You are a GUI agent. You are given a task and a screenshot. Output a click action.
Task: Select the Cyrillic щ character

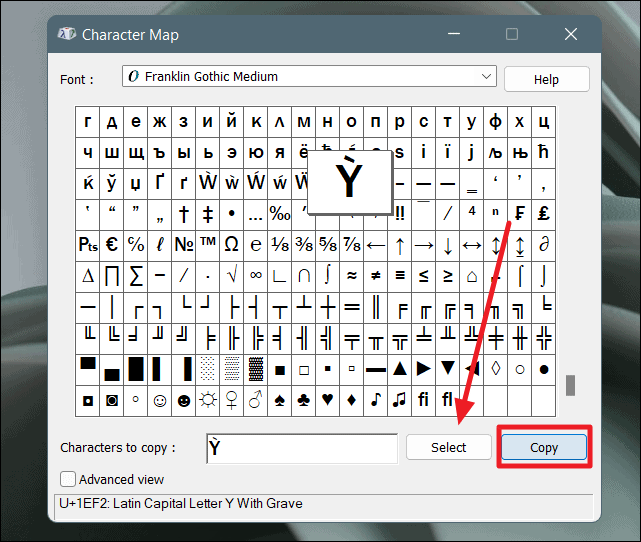coord(136,152)
